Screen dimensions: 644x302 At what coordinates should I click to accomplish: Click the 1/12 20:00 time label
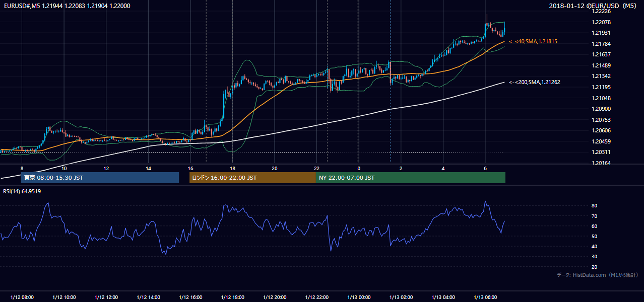275,297
